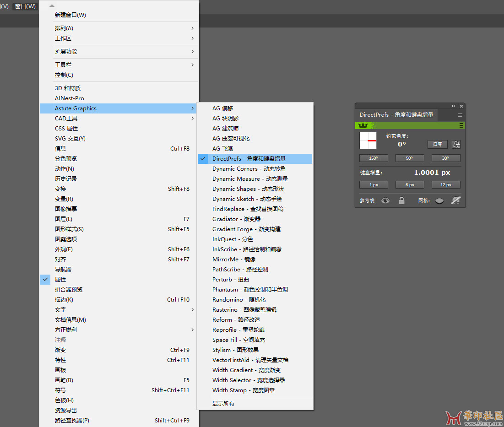Screen dimensions: 504x427
Task: Expand the CAD工具 submenu
Action: pyautogui.click(x=119, y=118)
